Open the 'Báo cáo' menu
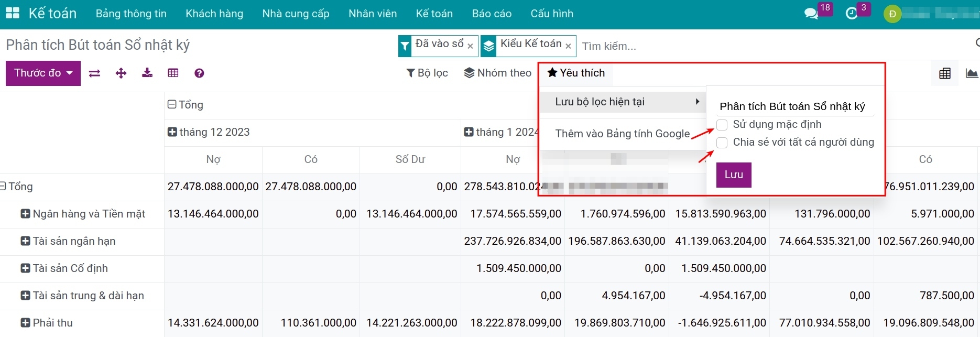980x337 pixels. (x=491, y=14)
